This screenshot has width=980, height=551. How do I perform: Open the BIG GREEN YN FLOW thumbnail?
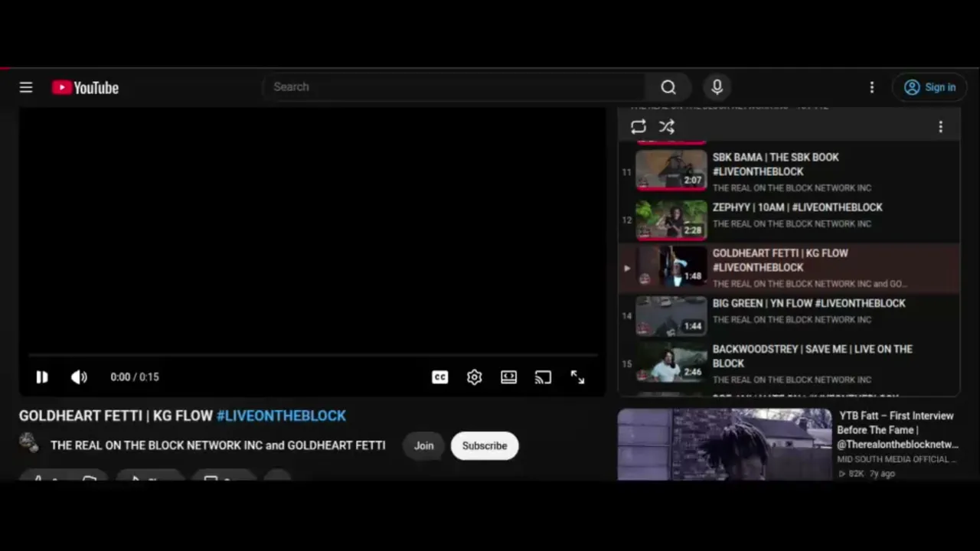671,317
